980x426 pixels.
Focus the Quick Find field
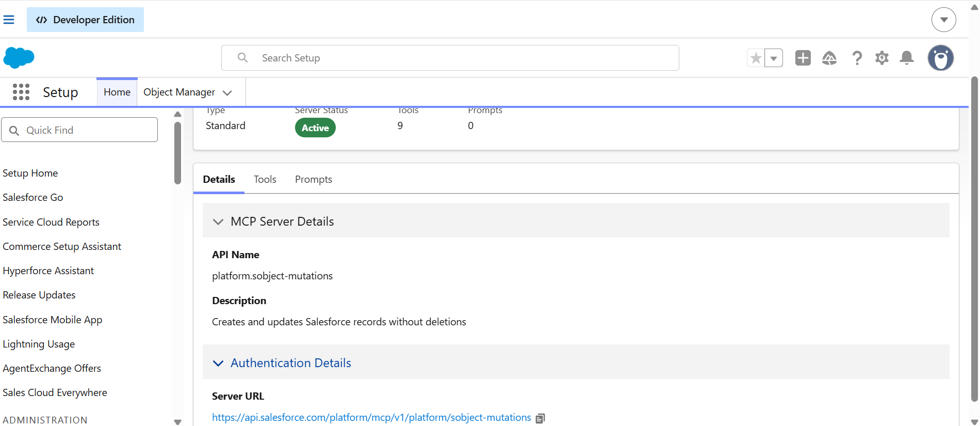(79, 130)
